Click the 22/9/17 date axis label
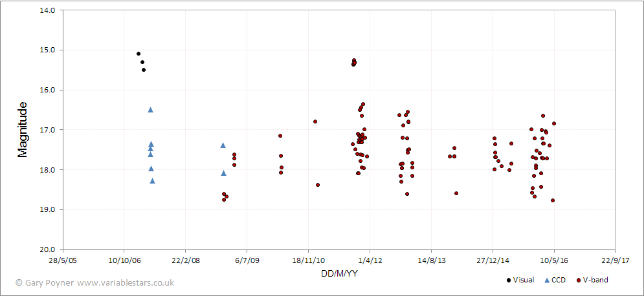The width and height of the screenshot is (644, 296). pos(616,260)
